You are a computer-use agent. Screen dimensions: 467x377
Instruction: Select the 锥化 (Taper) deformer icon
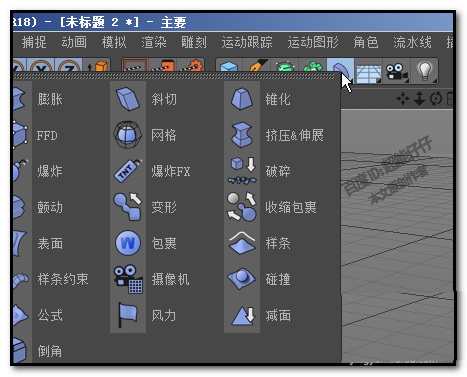click(x=242, y=99)
